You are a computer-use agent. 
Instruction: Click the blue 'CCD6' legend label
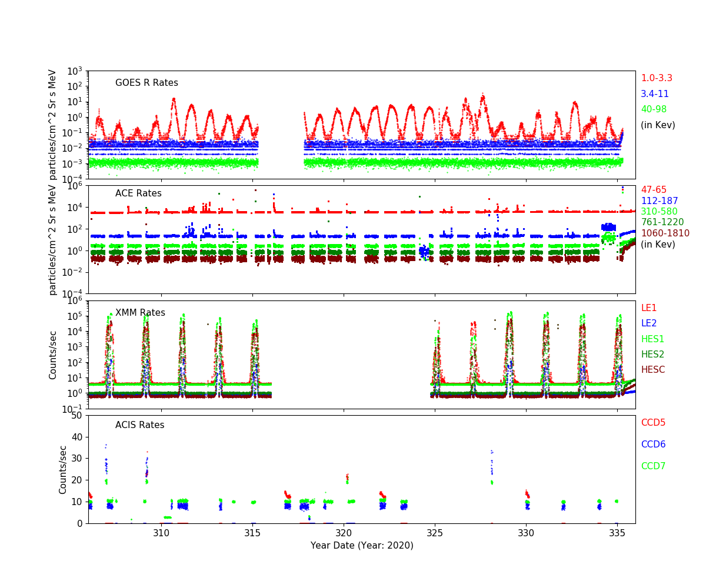[653, 445]
